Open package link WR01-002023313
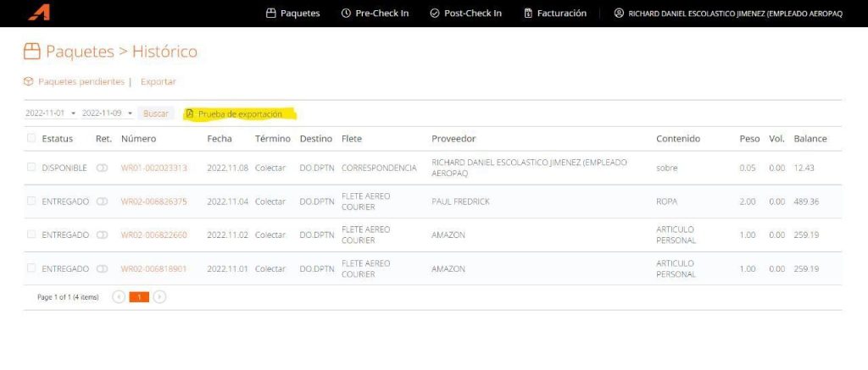Image resolution: width=868 pixels, height=370 pixels. [x=153, y=168]
